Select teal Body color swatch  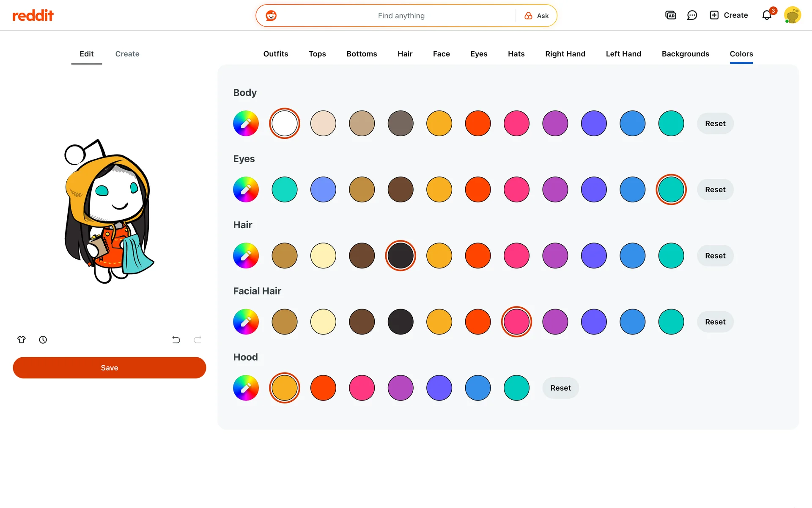(671, 123)
